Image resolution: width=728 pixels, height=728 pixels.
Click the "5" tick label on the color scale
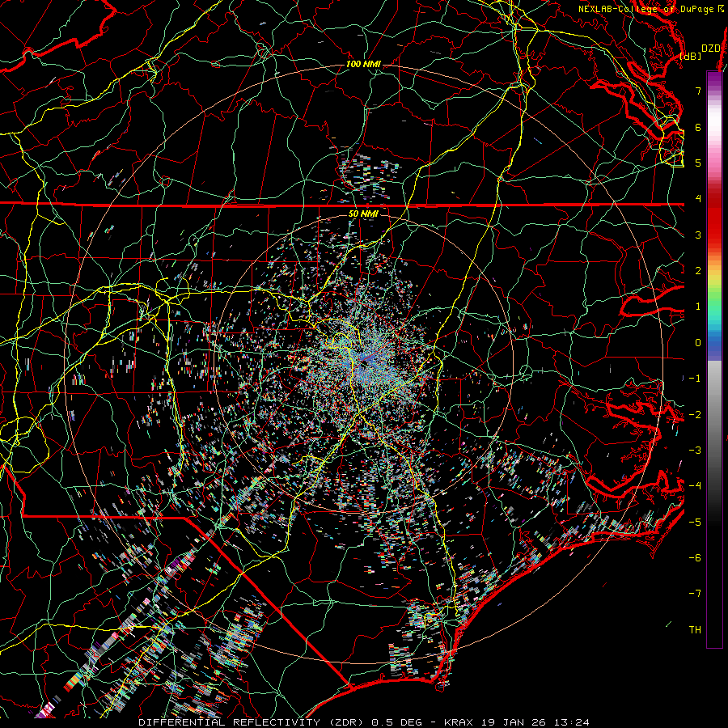coord(698,163)
